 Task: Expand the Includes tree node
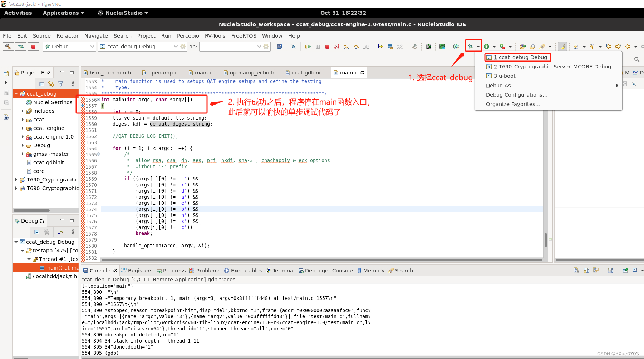click(23, 111)
